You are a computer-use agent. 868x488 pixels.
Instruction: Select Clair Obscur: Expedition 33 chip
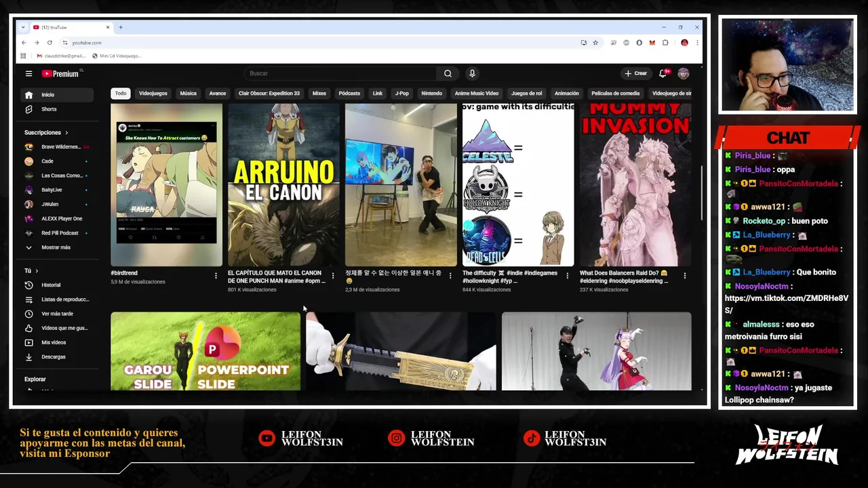coord(269,94)
